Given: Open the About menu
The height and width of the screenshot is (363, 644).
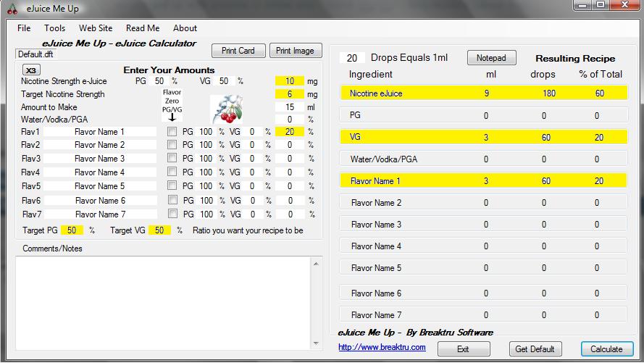Looking at the screenshot, I should (x=185, y=28).
